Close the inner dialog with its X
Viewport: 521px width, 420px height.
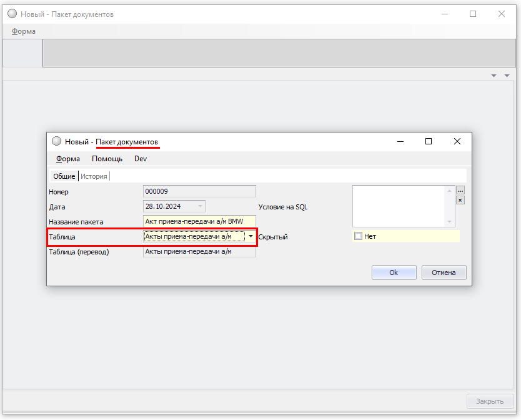[x=457, y=141]
